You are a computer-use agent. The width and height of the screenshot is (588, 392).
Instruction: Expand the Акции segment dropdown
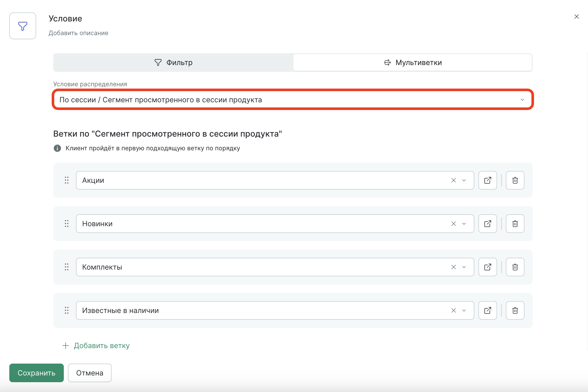point(464,180)
